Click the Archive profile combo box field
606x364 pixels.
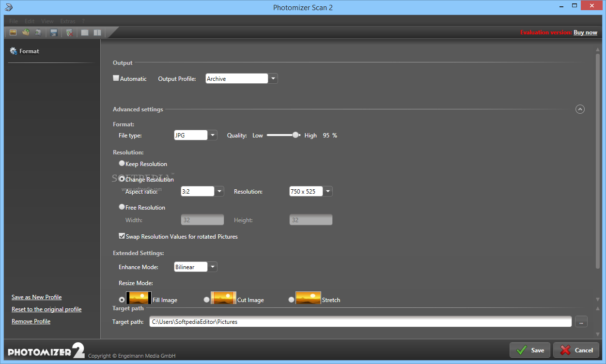point(237,78)
